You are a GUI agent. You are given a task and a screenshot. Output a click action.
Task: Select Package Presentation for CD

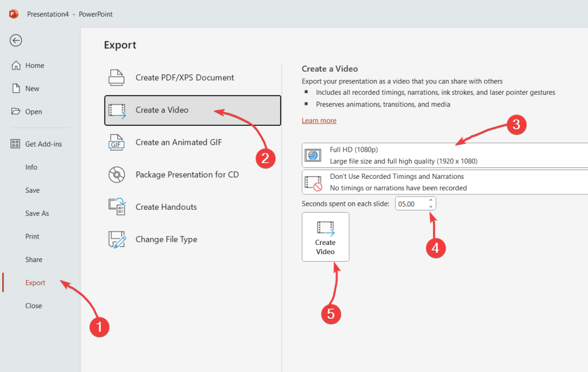(192, 175)
